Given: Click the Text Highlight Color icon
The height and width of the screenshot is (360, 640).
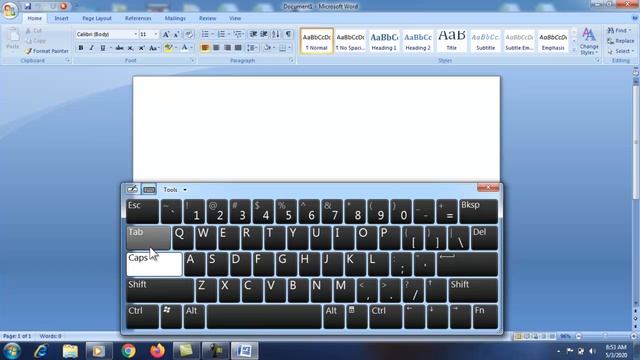Looking at the screenshot, I should tap(168, 48).
